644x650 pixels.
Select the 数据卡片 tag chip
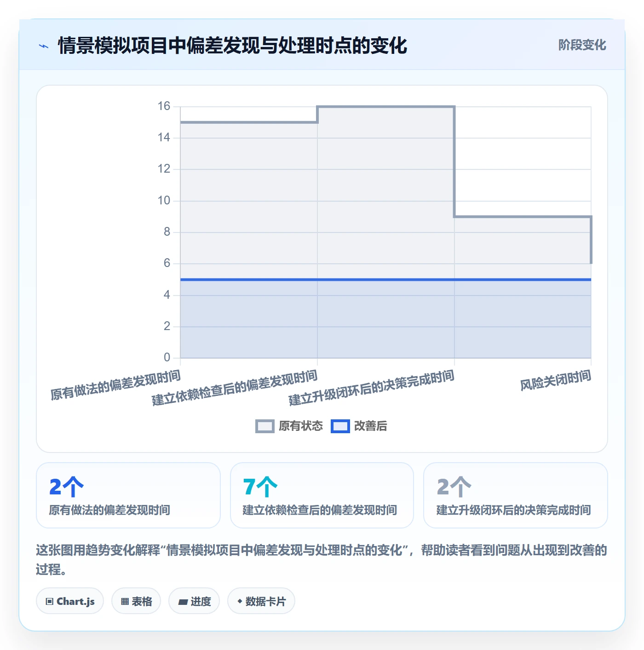click(x=261, y=601)
